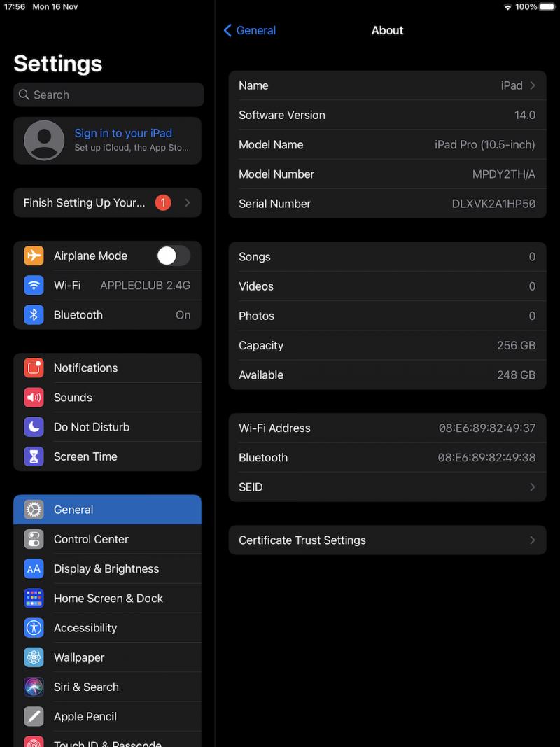Viewport: 560px width, 747px height.
Task: Tap the Bluetooth icon in sidebar
Action: (x=34, y=315)
